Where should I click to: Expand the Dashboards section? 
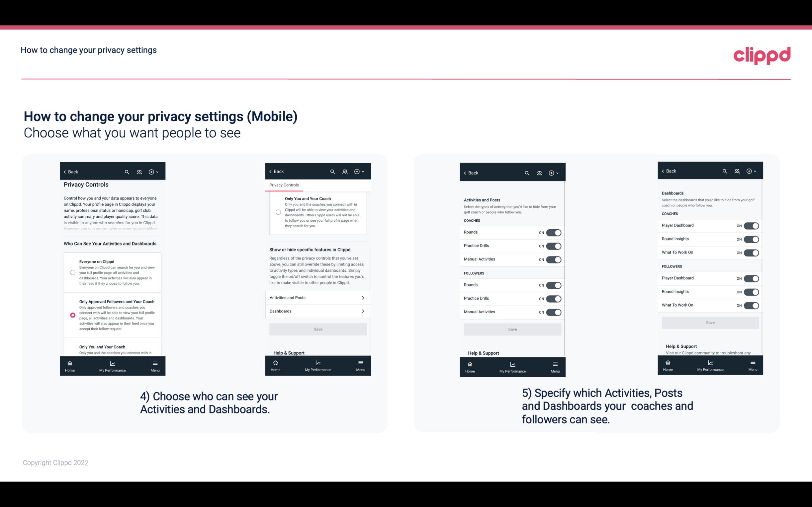(317, 311)
